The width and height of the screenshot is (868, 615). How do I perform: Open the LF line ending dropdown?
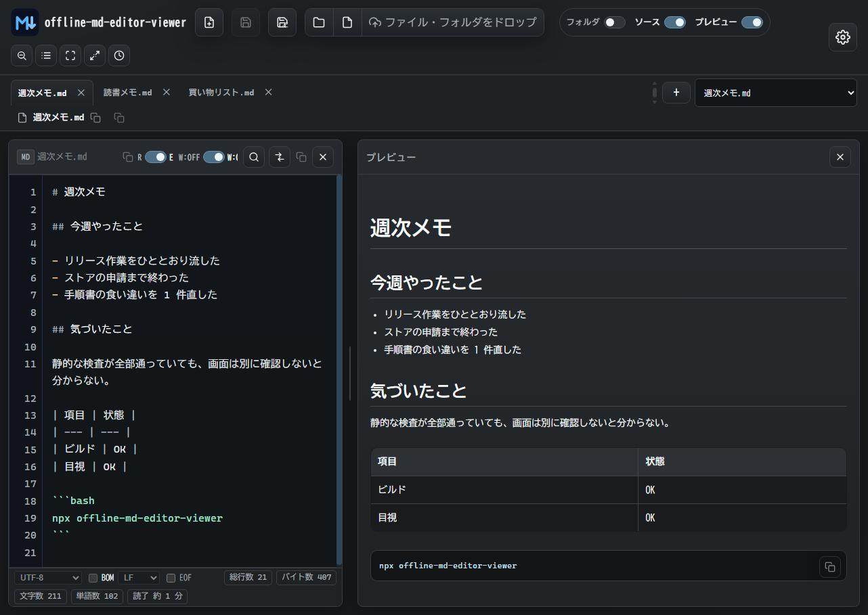139,578
